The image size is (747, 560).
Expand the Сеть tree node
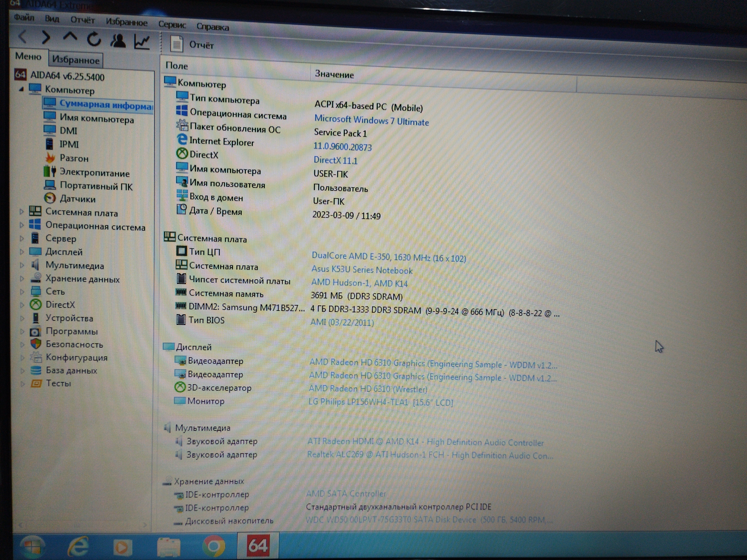click(x=22, y=292)
